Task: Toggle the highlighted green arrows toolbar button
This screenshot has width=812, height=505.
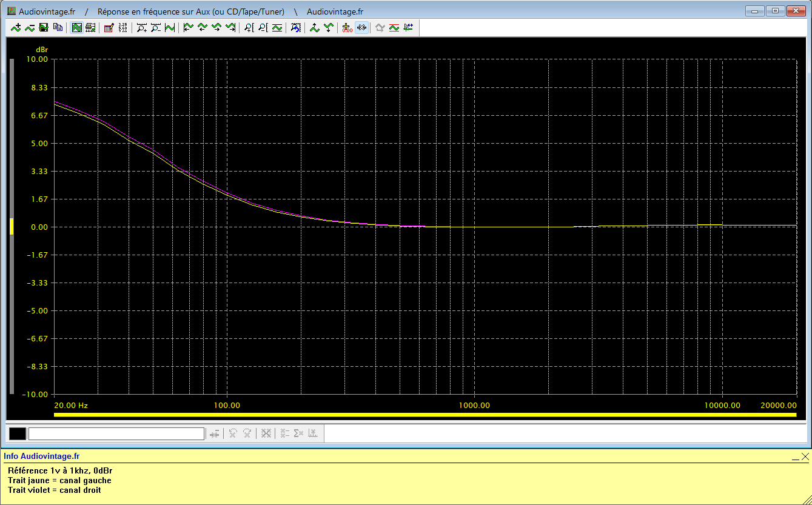Action: (361, 27)
